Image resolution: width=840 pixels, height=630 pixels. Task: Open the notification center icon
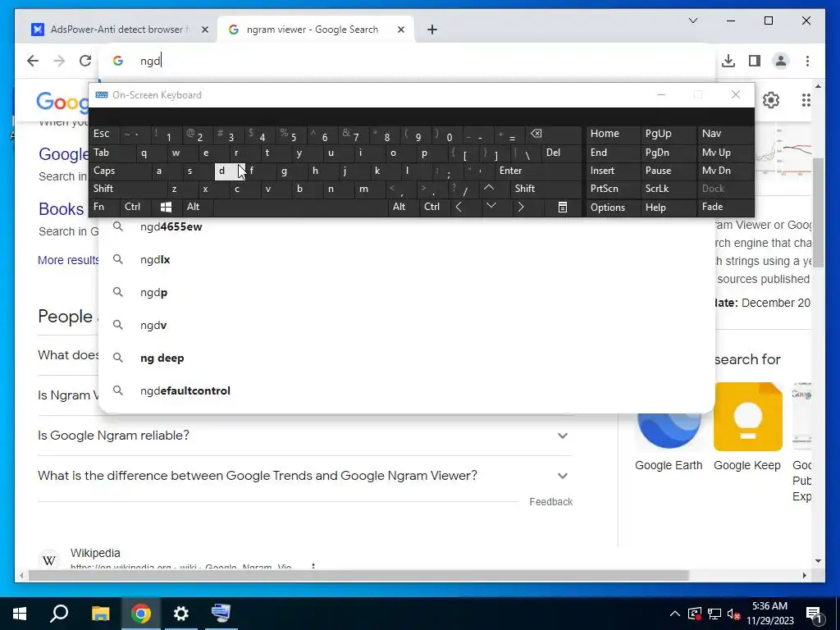815,614
